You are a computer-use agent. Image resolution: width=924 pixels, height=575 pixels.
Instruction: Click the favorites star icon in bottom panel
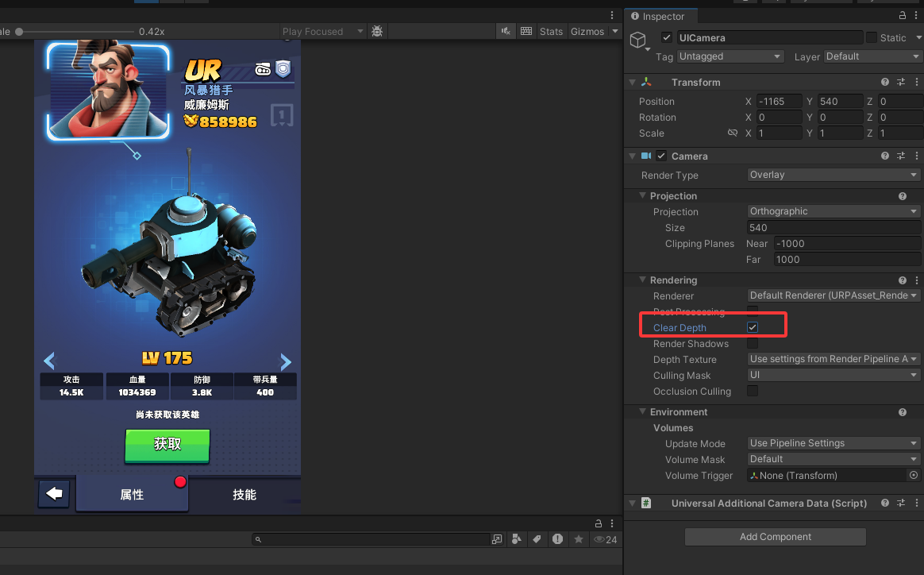click(579, 539)
